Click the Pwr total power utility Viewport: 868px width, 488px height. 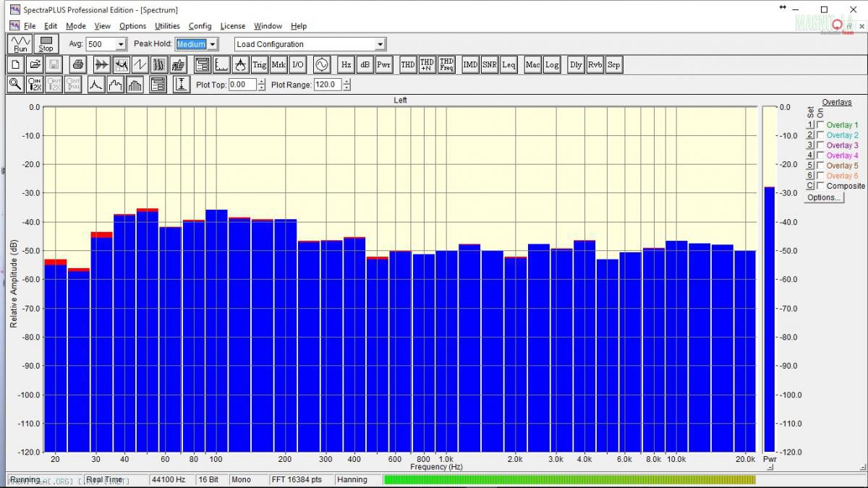(x=383, y=64)
